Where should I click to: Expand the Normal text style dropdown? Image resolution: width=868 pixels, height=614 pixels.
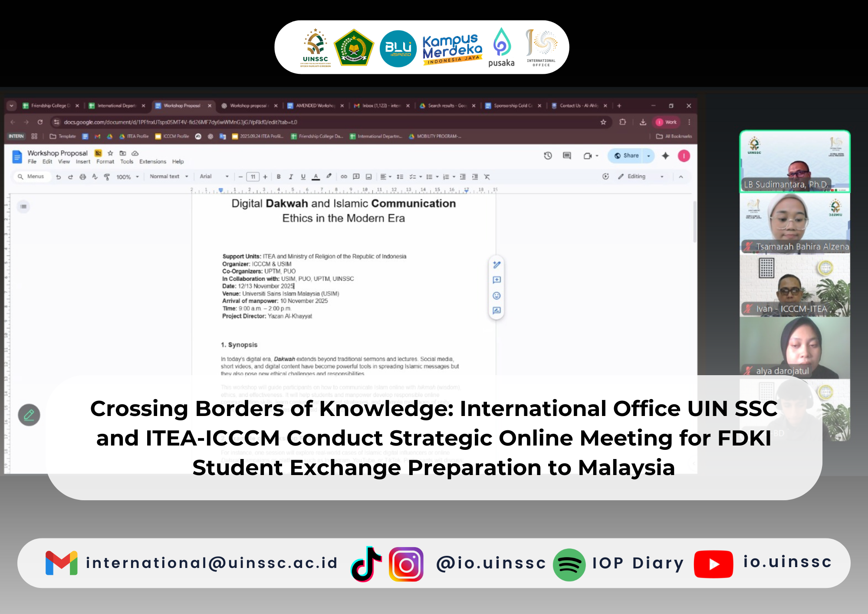[169, 177]
